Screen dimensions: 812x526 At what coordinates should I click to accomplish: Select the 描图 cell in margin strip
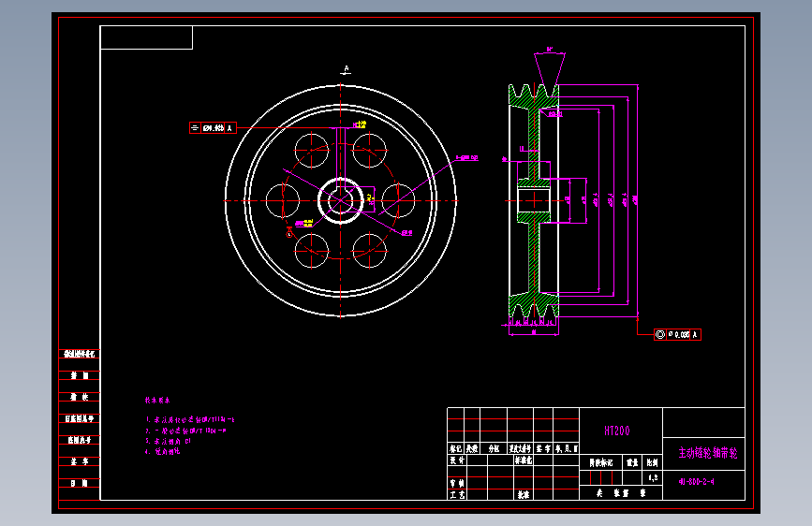80,375
